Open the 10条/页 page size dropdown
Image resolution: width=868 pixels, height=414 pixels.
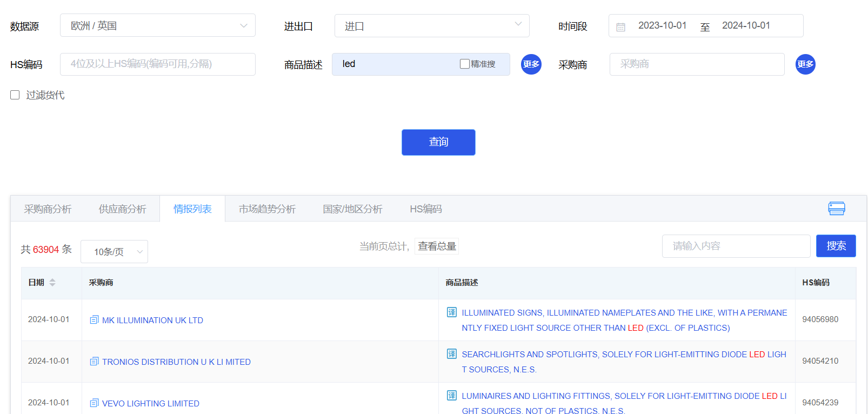tap(114, 252)
